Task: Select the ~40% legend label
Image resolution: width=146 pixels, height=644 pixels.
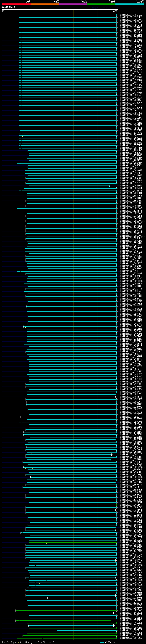Action: click(55, 2)
